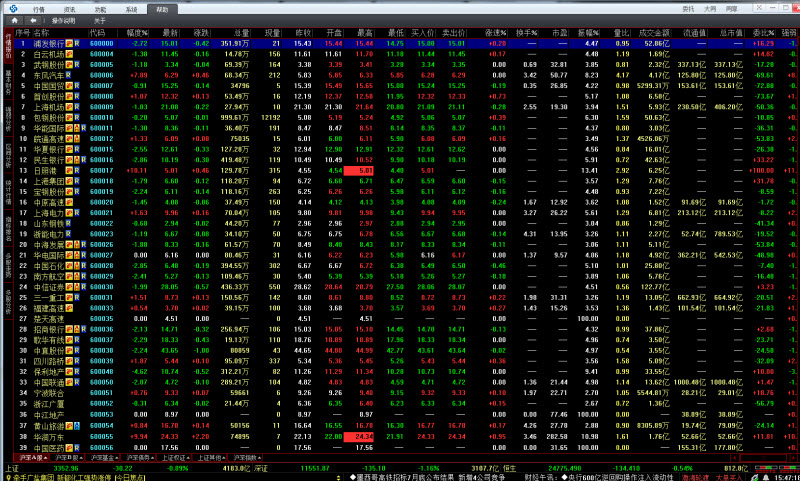
Task: Select the stock code 600030 cell
Action: coord(102,287)
